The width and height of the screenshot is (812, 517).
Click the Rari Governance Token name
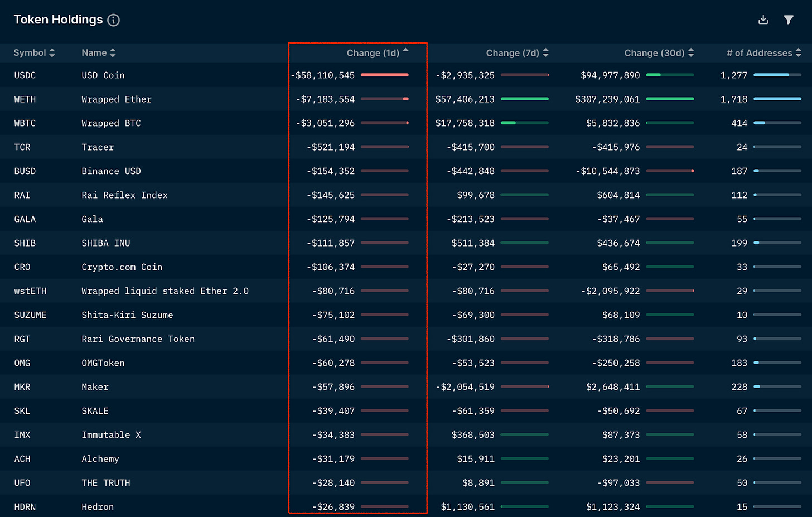(x=138, y=339)
